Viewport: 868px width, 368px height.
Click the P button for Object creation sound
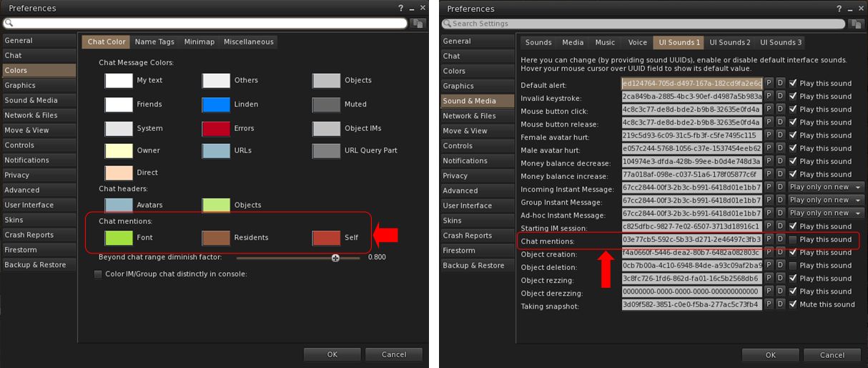click(x=769, y=253)
